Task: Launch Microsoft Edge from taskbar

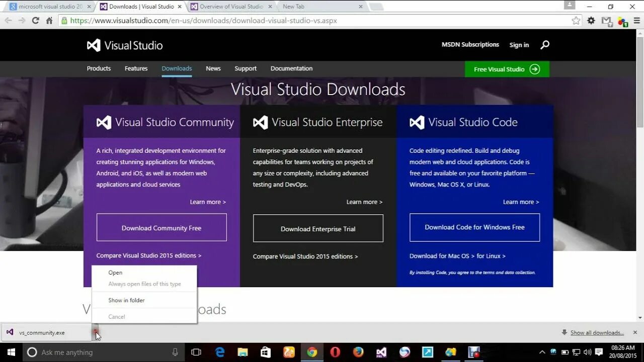Action: (x=220, y=352)
